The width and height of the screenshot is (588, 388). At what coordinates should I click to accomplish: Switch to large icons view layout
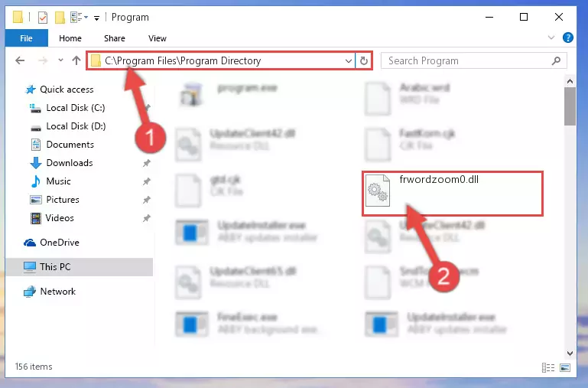pos(565,367)
